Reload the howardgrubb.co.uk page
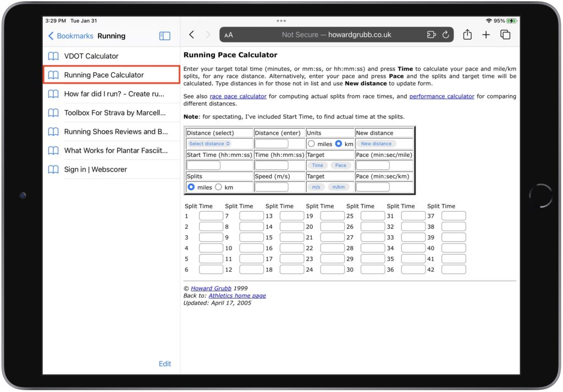 pyautogui.click(x=445, y=35)
